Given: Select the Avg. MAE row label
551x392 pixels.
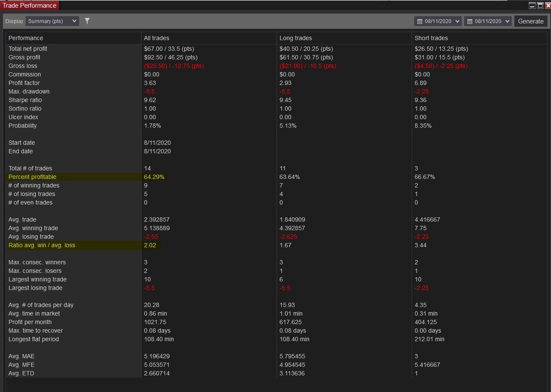Looking at the screenshot, I should coord(22,356).
